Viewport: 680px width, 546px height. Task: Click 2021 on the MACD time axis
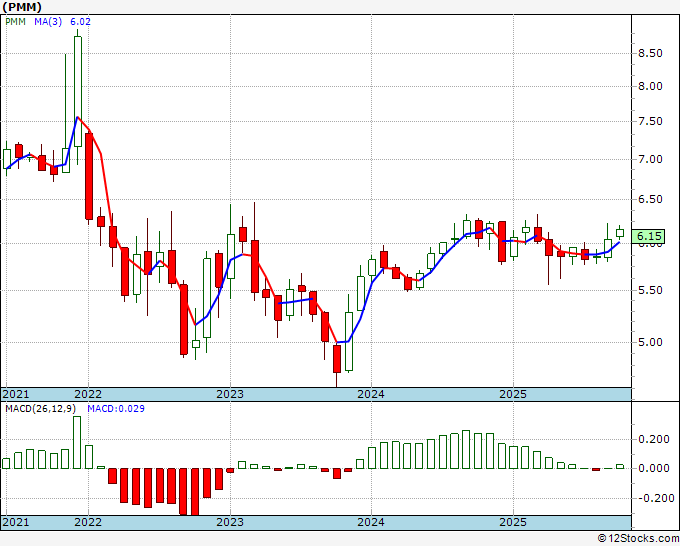(x=16, y=522)
